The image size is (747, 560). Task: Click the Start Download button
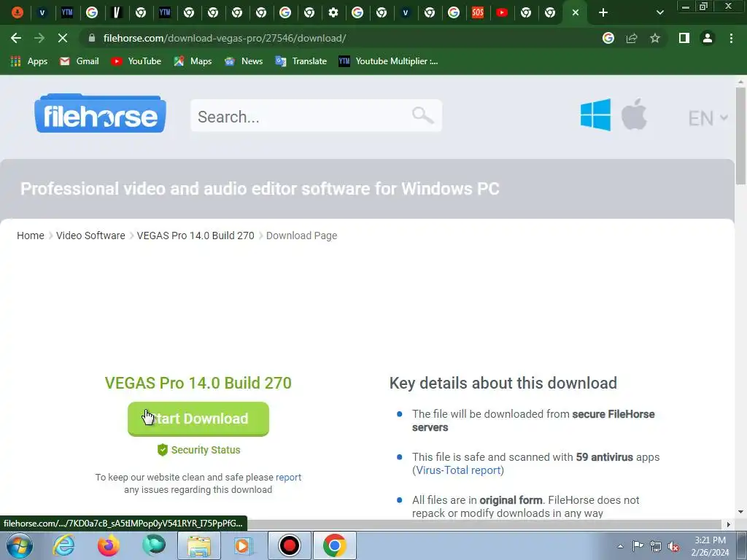point(198,419)
